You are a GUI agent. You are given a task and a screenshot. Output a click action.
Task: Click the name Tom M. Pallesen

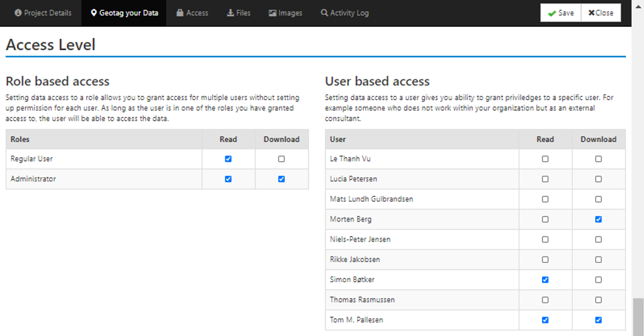pyautogui.click(x=357, y=320)
